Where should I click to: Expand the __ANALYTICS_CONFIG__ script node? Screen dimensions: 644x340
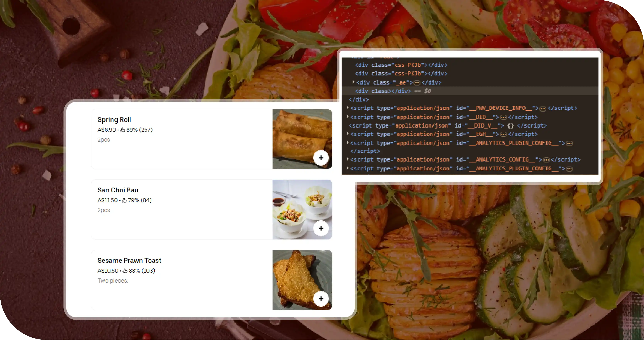pos(347,159)
